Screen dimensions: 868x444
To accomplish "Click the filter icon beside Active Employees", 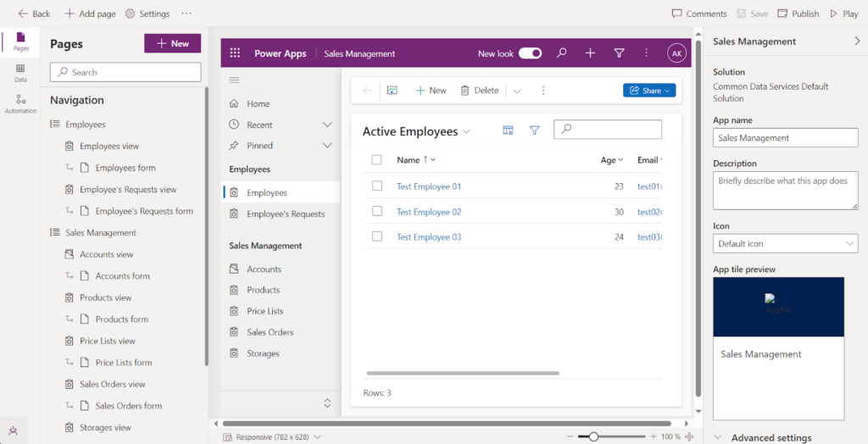I will (534, 130).
